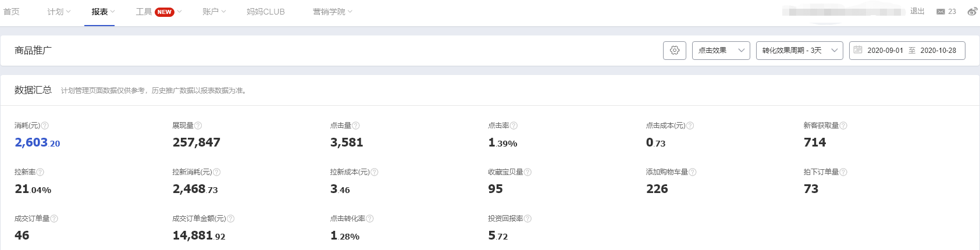Click help icon next to 投资回报率
The width and height of the screenshot is (980, 250).
(x=528, y=219)
